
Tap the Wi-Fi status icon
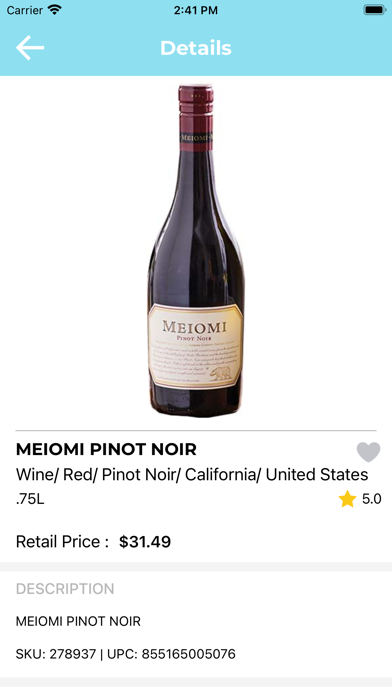pyautogui.click(x=55, y=10)
